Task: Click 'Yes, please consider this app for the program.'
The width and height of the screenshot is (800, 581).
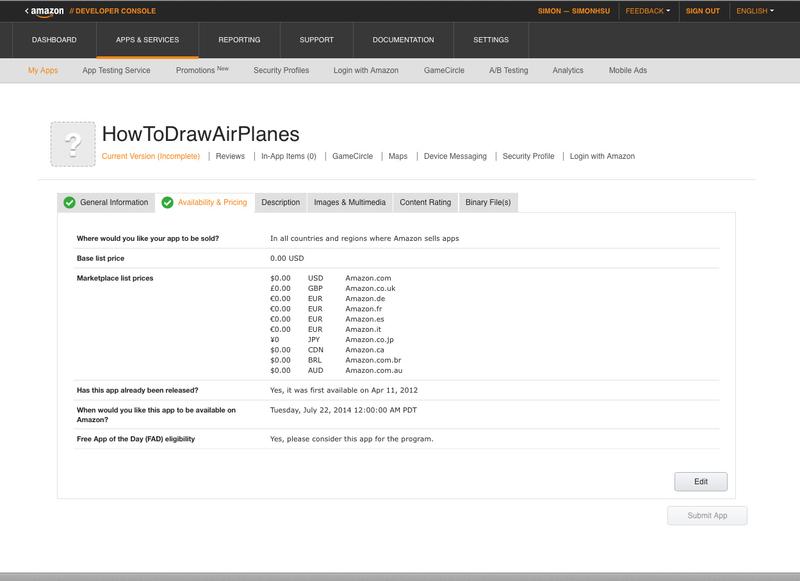Action: (352, 439)
